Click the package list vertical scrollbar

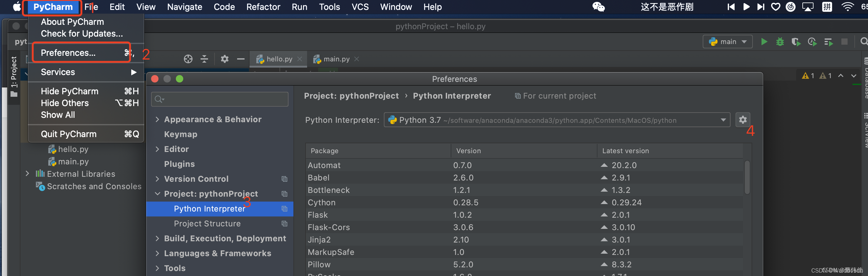coord(747,177)
